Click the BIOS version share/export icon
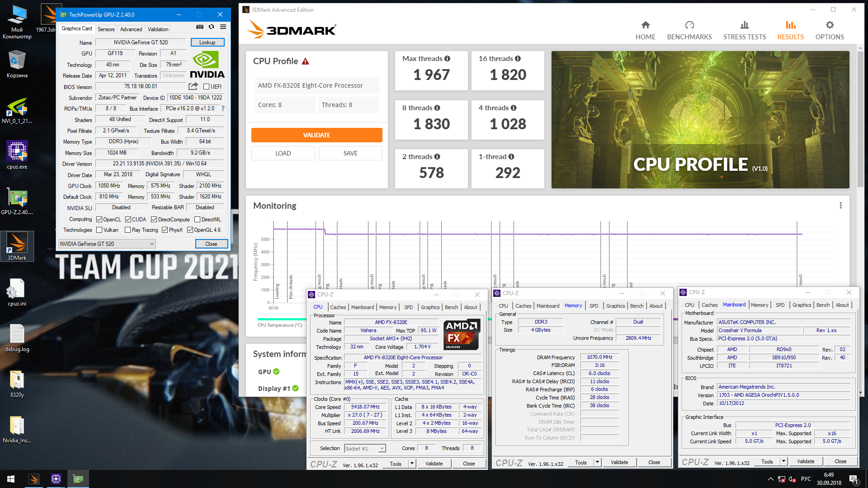The height and width of the screenshot is (488, 868). click(193, 86)
